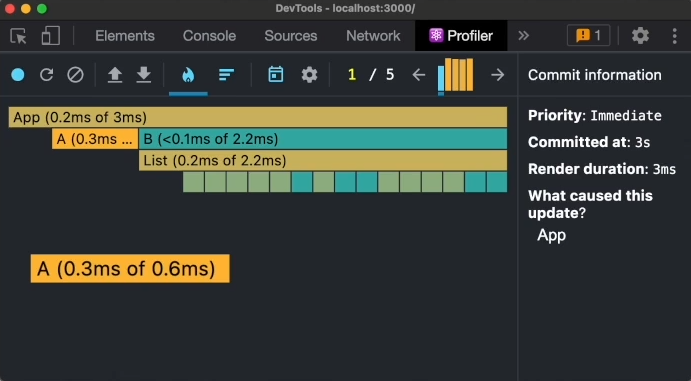
Task: Open the Timeline view icon
Action: (x=276, y=75)
